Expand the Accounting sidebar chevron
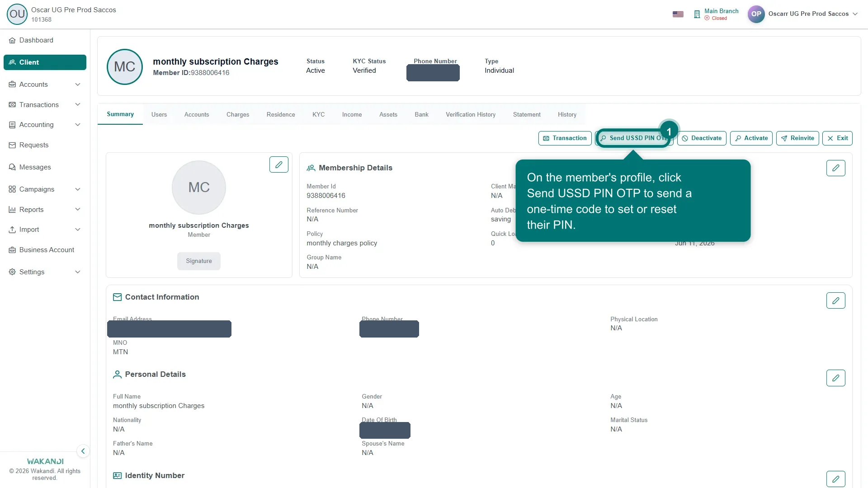 78,125
